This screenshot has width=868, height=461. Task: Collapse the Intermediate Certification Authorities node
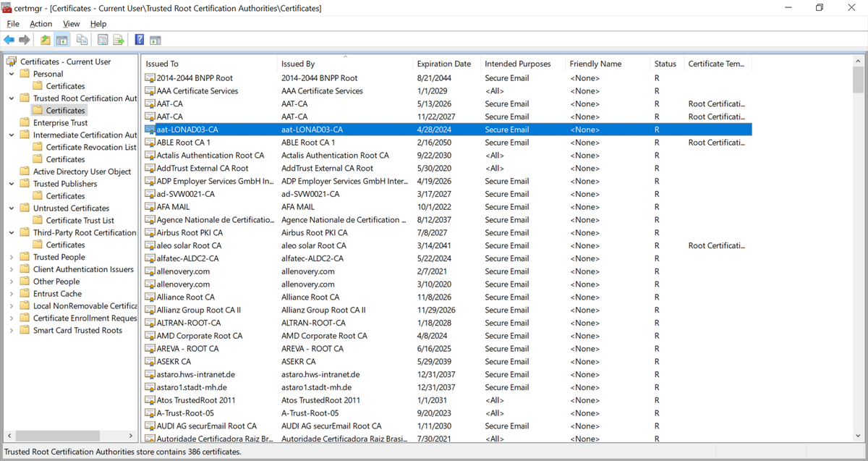12,135
